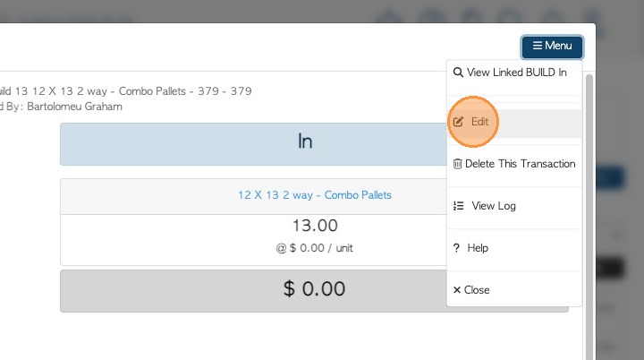
Task: Click the pencil Edit icon
Action: pos(459,121)
